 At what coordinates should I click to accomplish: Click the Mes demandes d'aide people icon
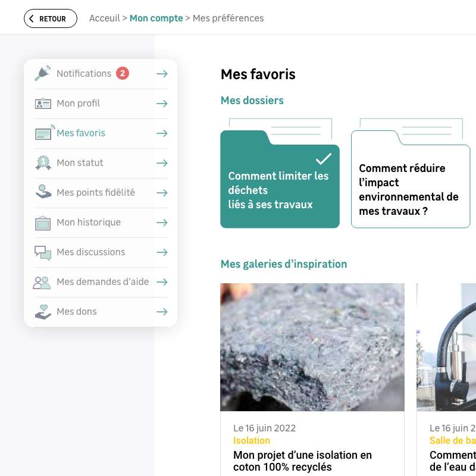tap(42, 282)
